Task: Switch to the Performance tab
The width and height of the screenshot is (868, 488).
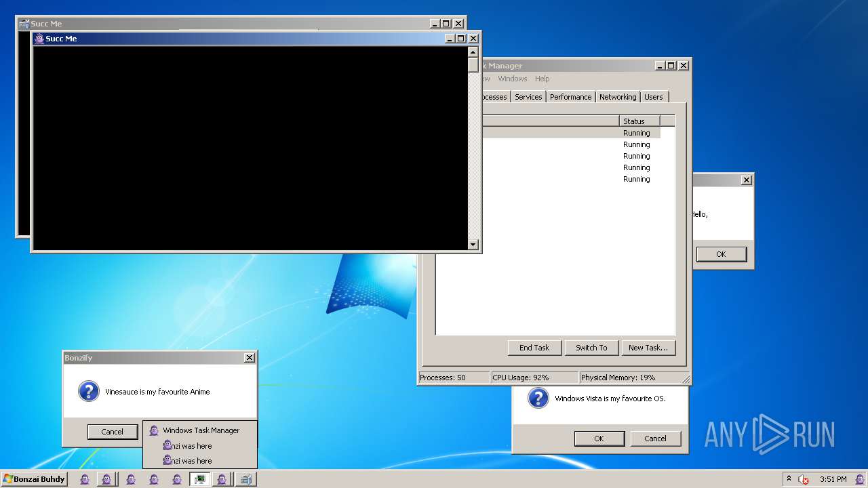Action: (x=570, y=97)
